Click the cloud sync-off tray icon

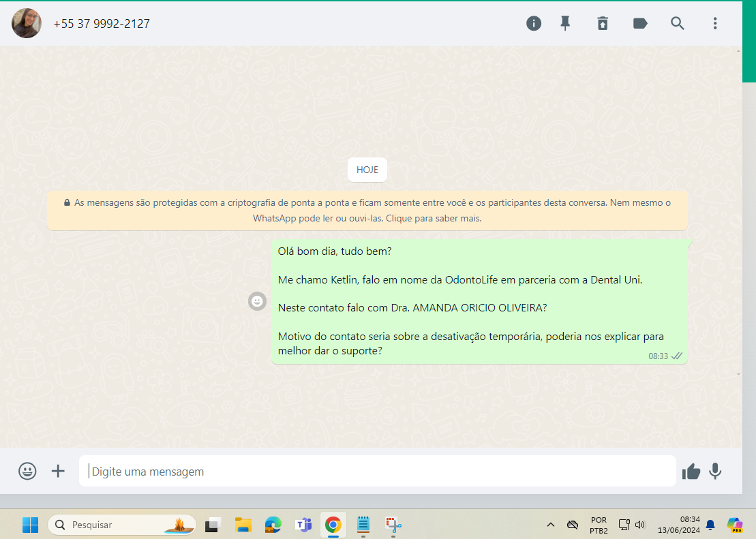click(573, 525)
